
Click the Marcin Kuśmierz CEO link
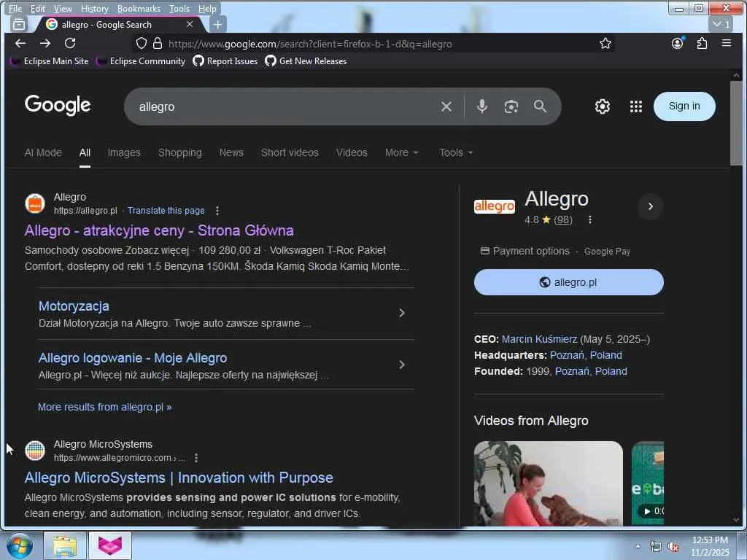click(539, 339)
